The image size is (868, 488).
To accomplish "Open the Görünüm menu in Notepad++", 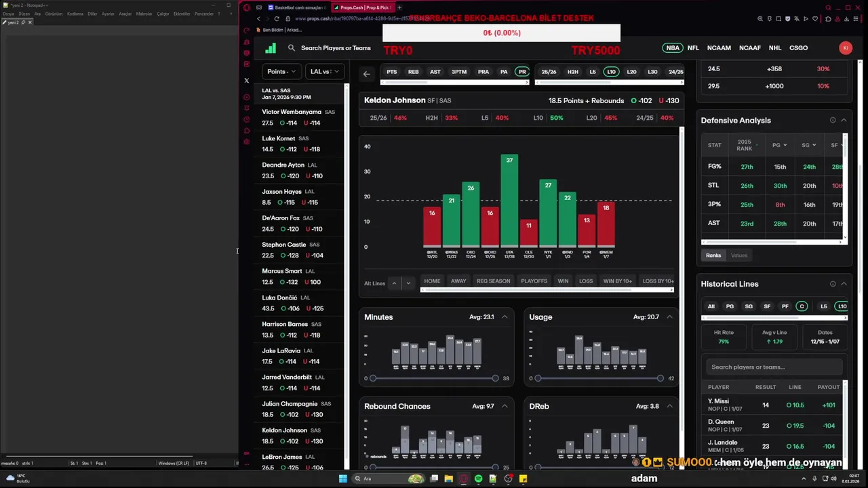I will (x=54, y=14).
